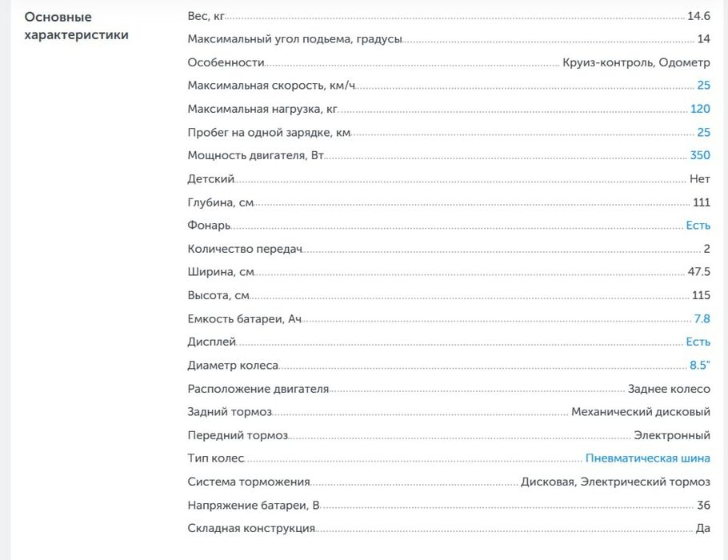
Task: Select the 'Дисковая, Электрический тормоз' value
Action: click(614, 482)
